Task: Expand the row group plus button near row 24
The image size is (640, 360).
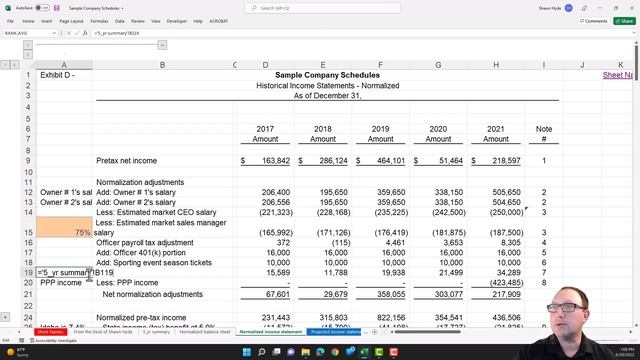Action: [x=5, y=317]
